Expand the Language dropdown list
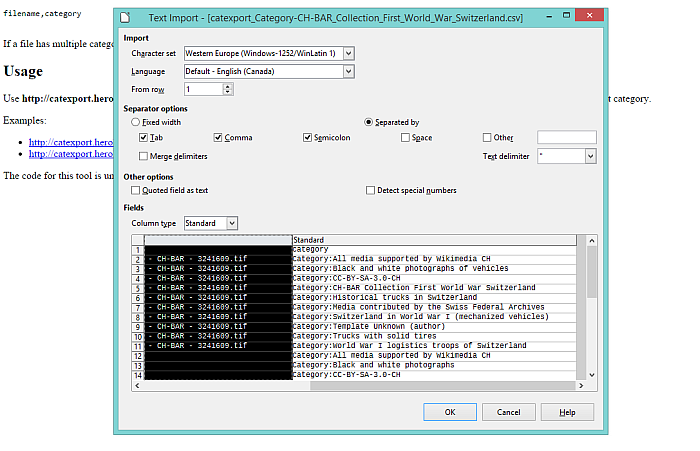 pyautogui.click(x=348, y=72)
